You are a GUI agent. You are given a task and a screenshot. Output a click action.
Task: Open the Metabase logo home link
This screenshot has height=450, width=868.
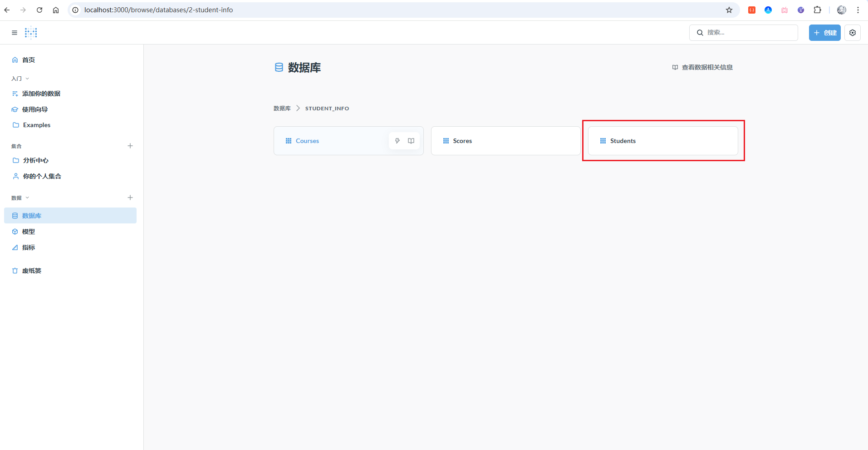[x=31, y=33]
